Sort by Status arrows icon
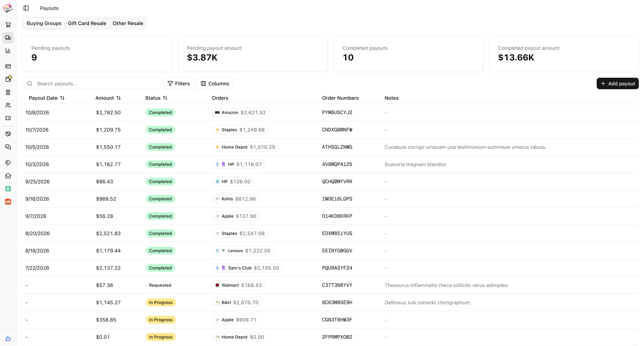 tap(165, 98)
